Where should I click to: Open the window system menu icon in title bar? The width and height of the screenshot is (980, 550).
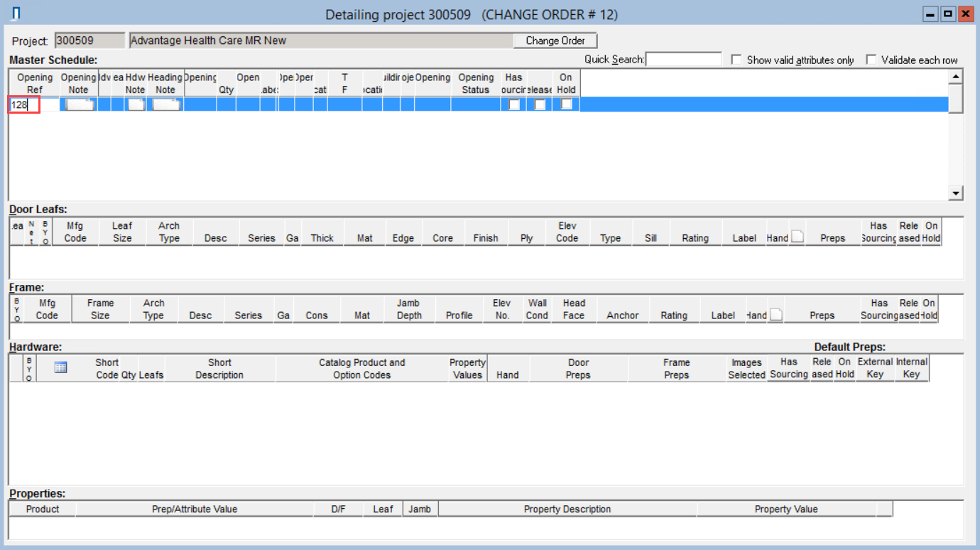tap(16, 14)
